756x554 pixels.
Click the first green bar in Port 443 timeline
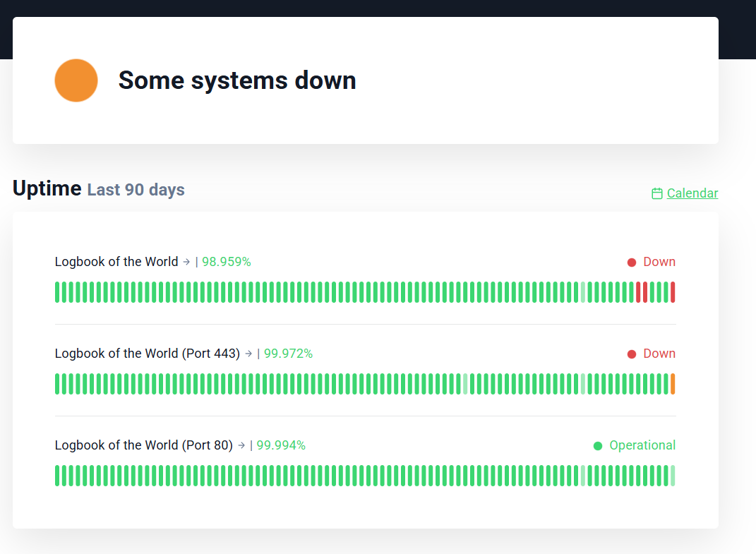point(57,384)
